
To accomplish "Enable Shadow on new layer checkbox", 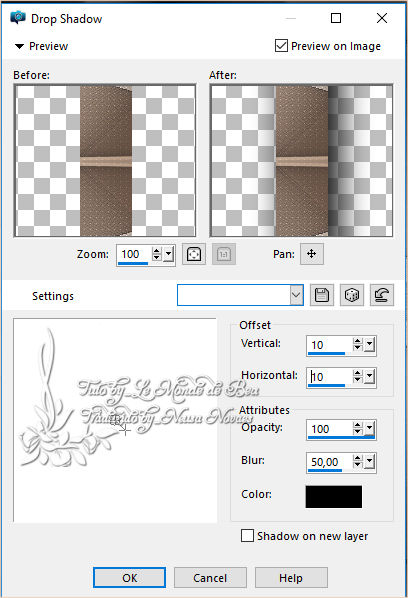I will point(247,535).
